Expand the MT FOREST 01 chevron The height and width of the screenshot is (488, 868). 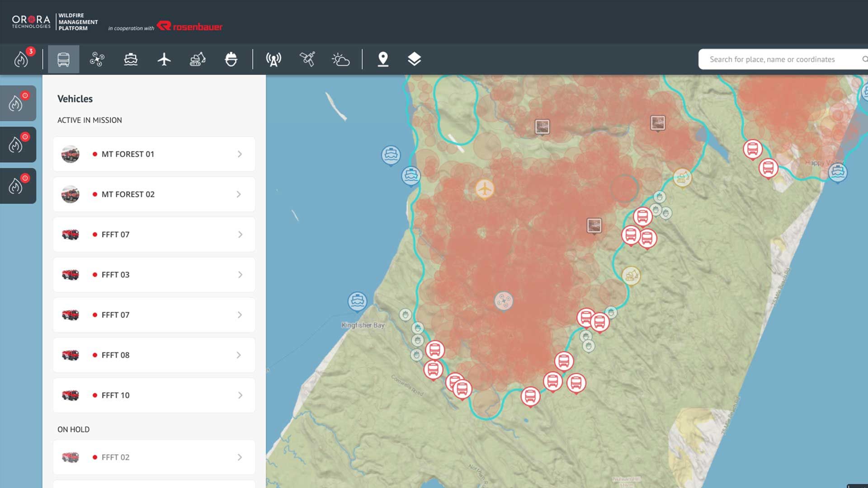click(240, 154)
